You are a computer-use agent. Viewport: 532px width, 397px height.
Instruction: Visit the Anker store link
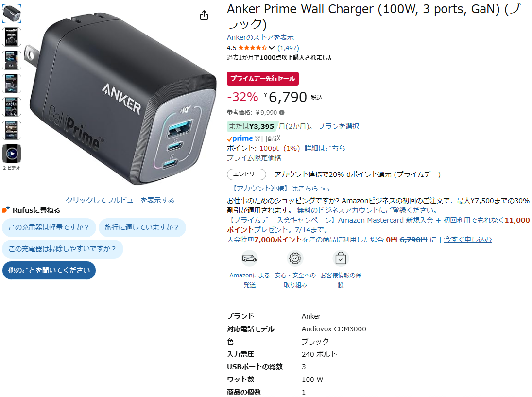pos(260,37)
